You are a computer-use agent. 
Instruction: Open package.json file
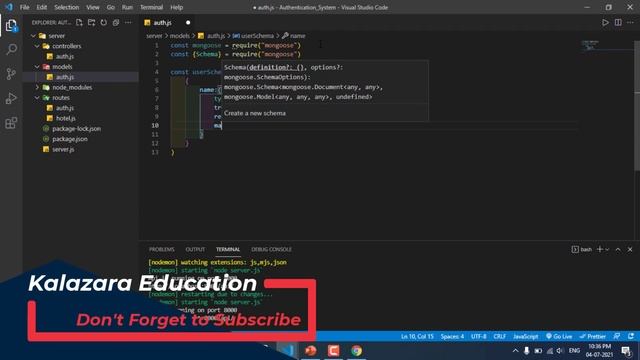pos(69,139)
